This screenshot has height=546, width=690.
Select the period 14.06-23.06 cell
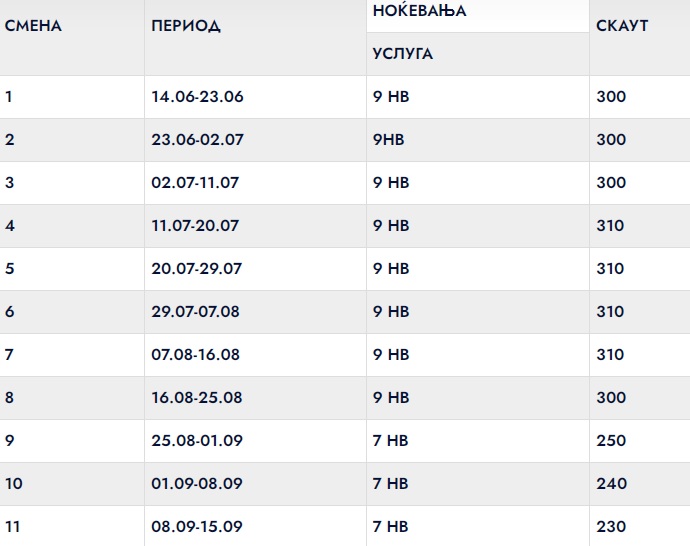pyautogui.click(x=198, y=97)
